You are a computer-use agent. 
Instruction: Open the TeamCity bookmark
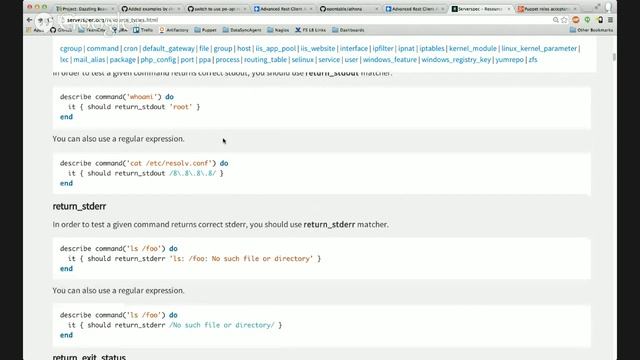92,30
